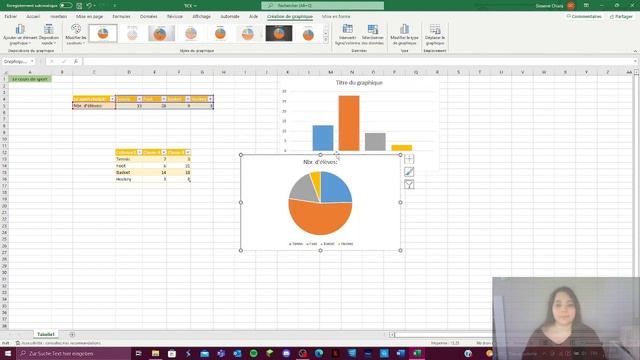Click the Save icon in title bar
This screenshot has height=360, width=640.
[x=79, y=6]
